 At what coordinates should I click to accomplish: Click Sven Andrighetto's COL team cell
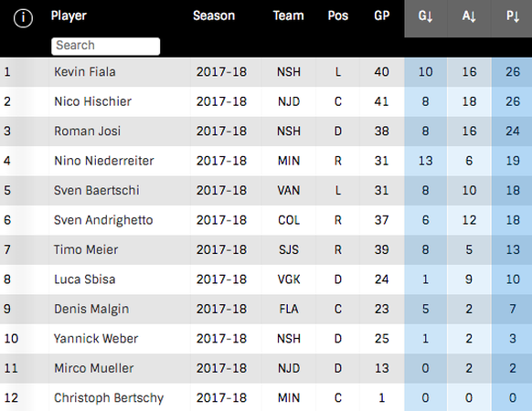coord(289,220)
